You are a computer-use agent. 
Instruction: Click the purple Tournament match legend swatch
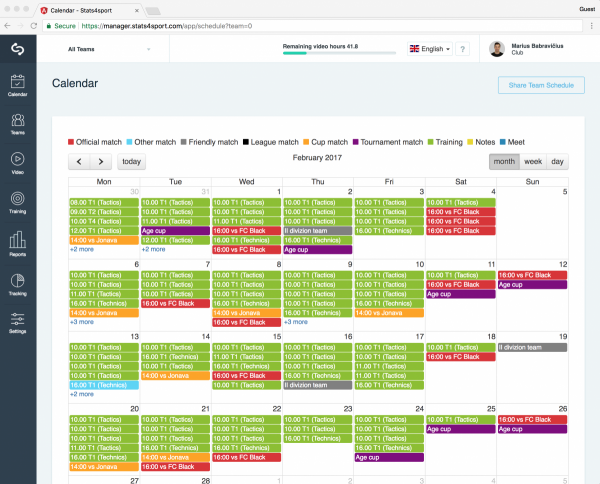pos(355,142)
